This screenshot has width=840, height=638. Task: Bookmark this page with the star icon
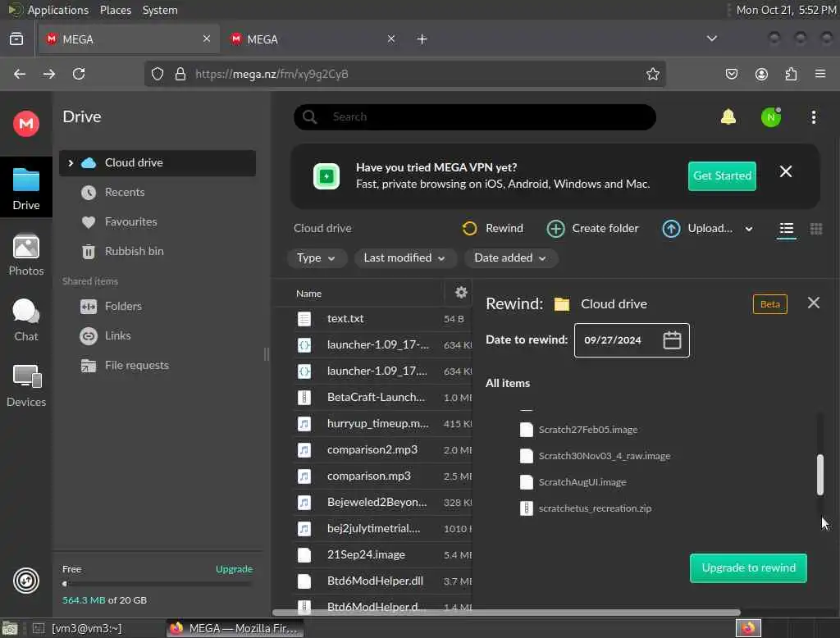652,74
